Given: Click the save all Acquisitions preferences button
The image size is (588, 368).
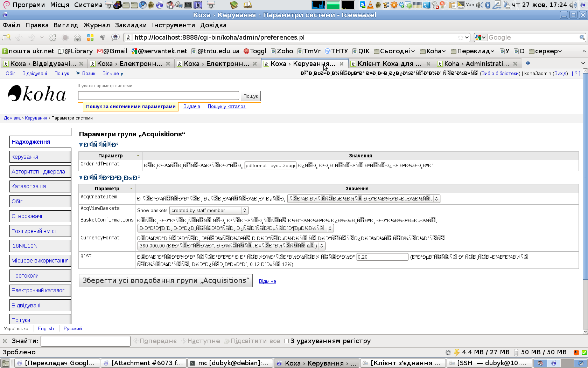Looking at the screenshot, I should [166, 281].
